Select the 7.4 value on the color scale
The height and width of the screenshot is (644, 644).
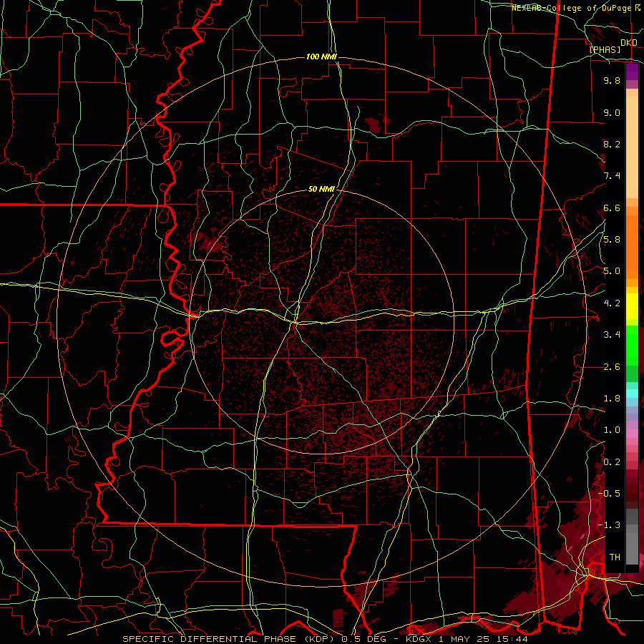point(612,176)
